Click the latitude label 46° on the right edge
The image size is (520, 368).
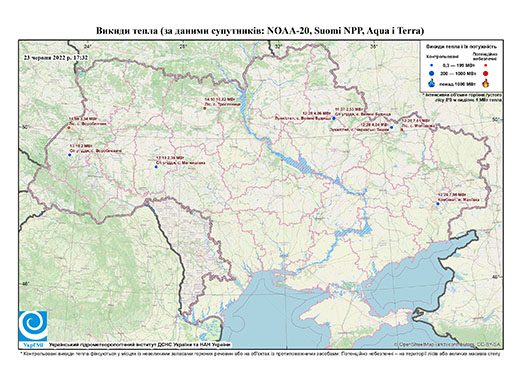[497, 276]
